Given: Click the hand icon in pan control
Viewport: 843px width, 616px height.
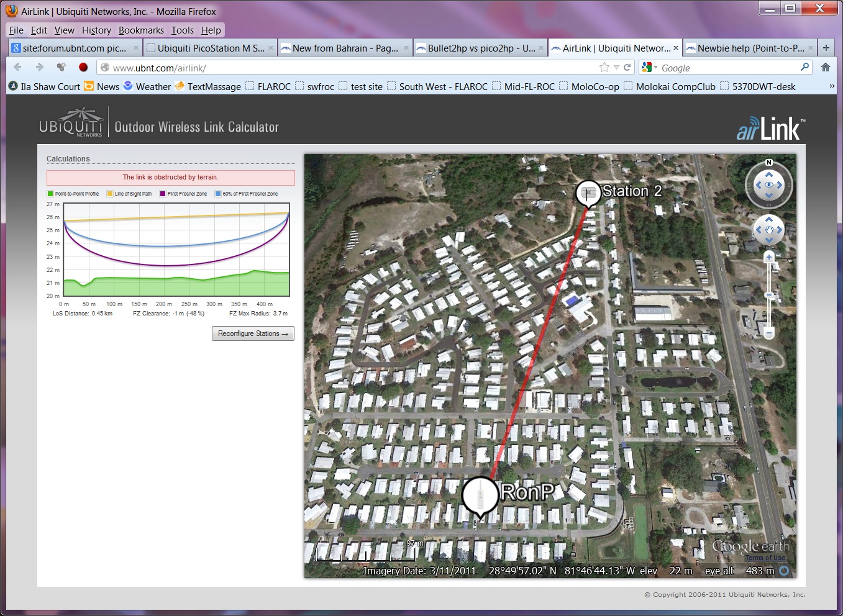Looking at the screenshot, I should tap(769, 230).
